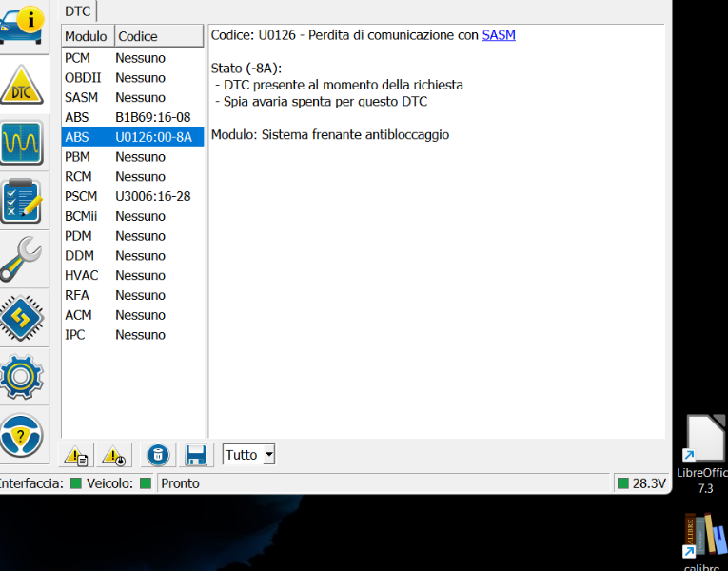Screen dimensions: 728x571
Task: Switch to the DTC tab
Action: point(77,11)
